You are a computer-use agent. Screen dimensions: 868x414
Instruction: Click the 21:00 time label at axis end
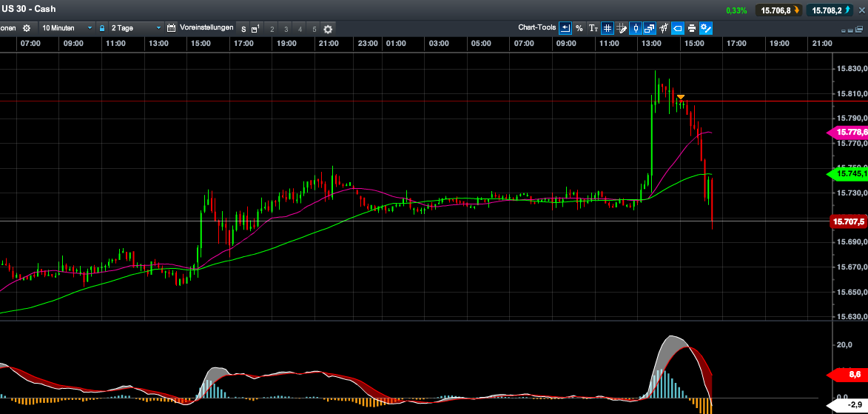[821, 44]
